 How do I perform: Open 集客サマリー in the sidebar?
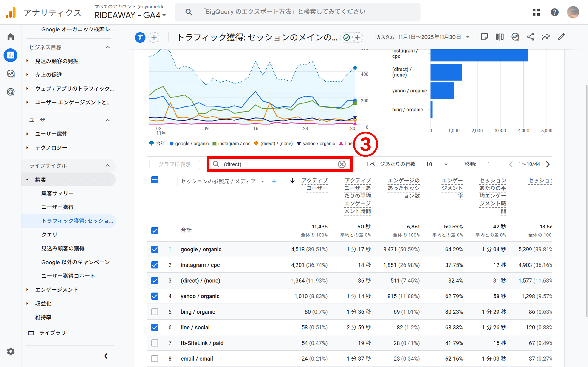[57, 193]
